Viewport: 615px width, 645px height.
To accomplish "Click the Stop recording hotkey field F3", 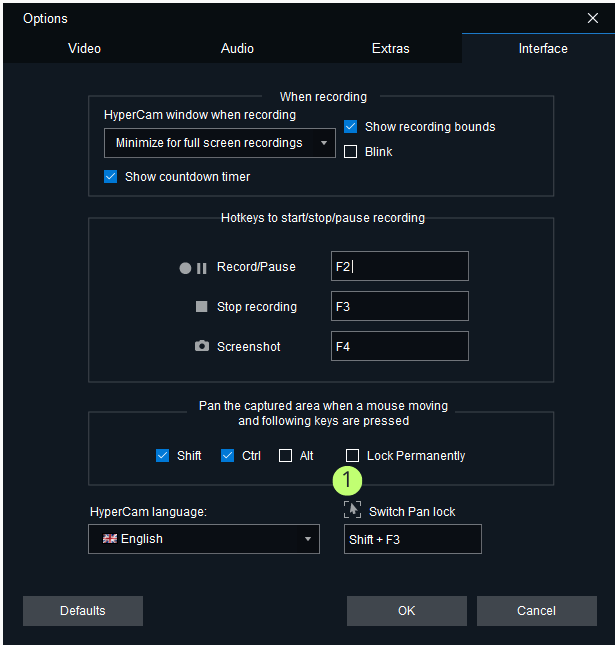I will [399, 306].
